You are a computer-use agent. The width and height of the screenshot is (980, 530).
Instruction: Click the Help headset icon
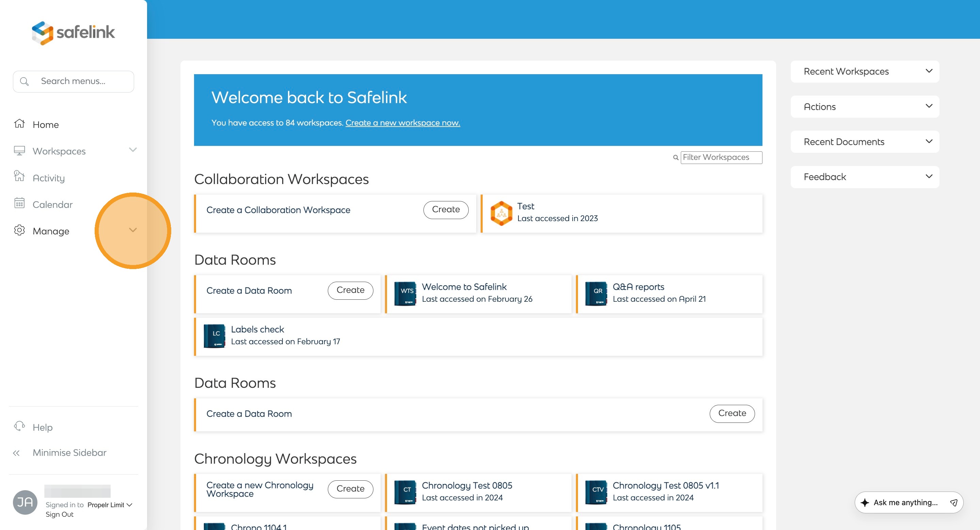coord(19,426)
